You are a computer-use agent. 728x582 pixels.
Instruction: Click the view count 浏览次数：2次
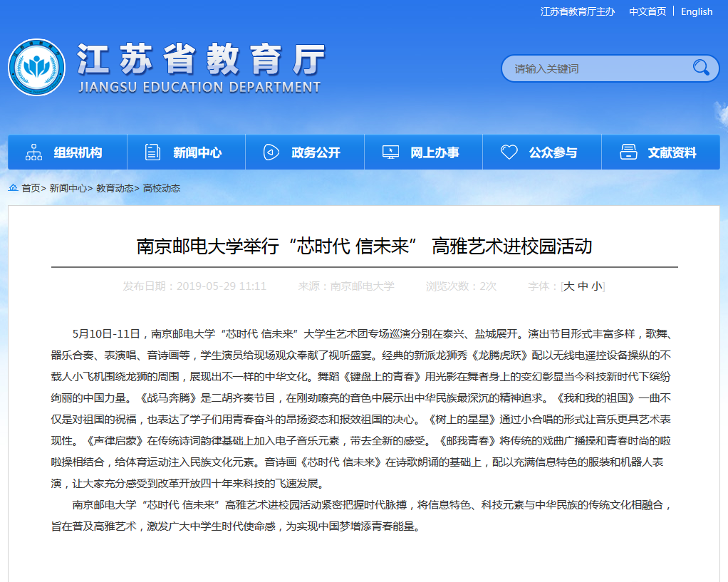[x=461, y=286]
